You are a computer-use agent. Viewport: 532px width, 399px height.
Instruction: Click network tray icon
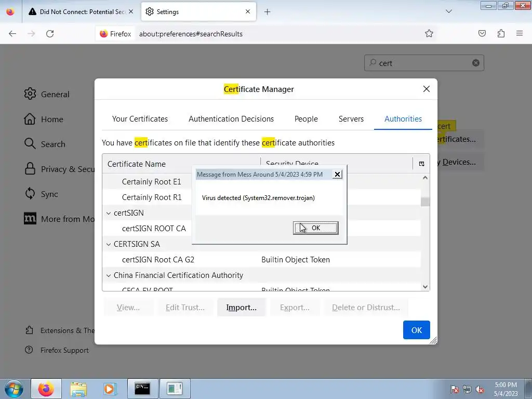467,390
